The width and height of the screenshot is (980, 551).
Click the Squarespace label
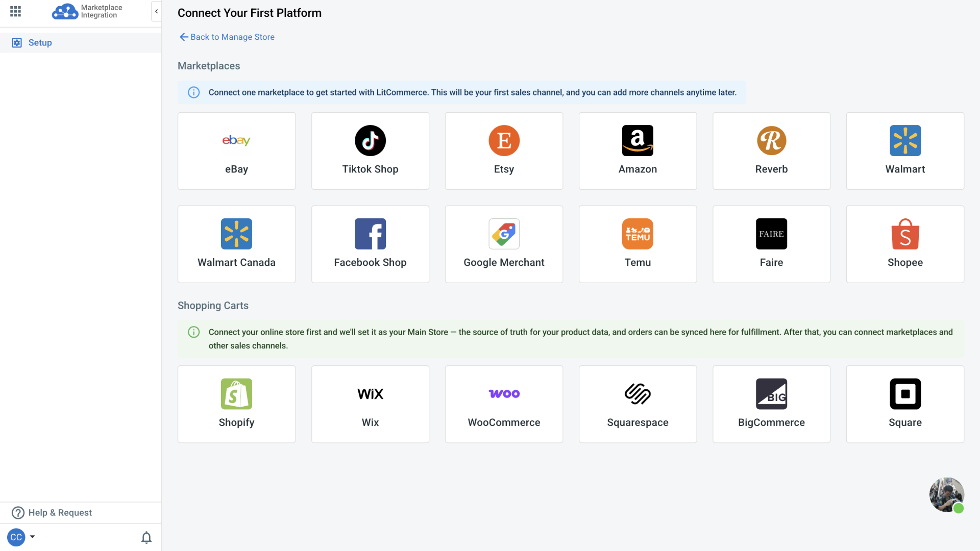[638, 422]
